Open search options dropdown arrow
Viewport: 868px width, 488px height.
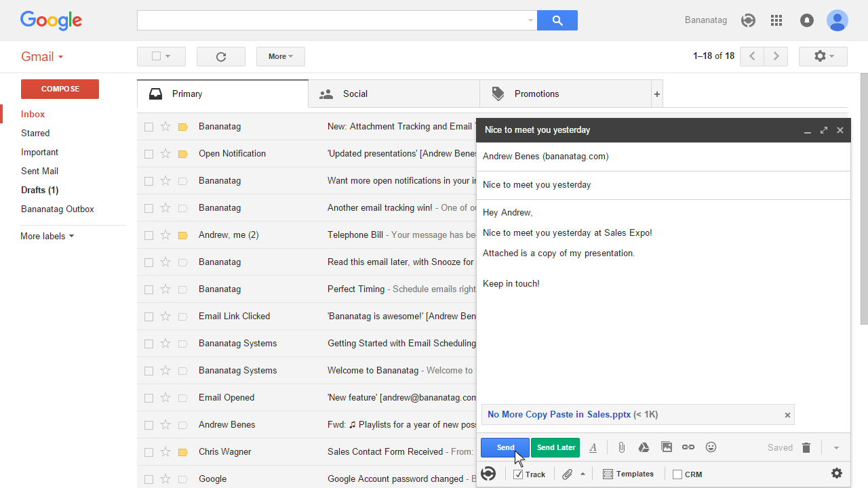530,20
